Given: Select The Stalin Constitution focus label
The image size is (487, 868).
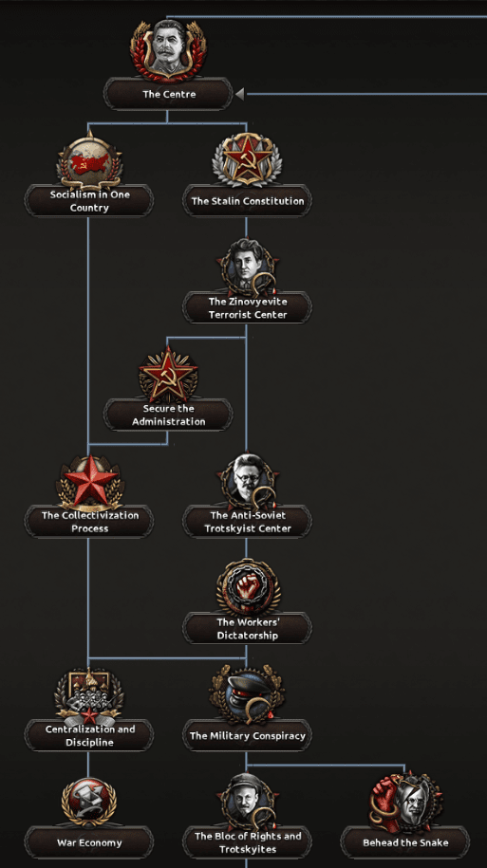Looking at the screenshot, I should click(x=247, y=201).
